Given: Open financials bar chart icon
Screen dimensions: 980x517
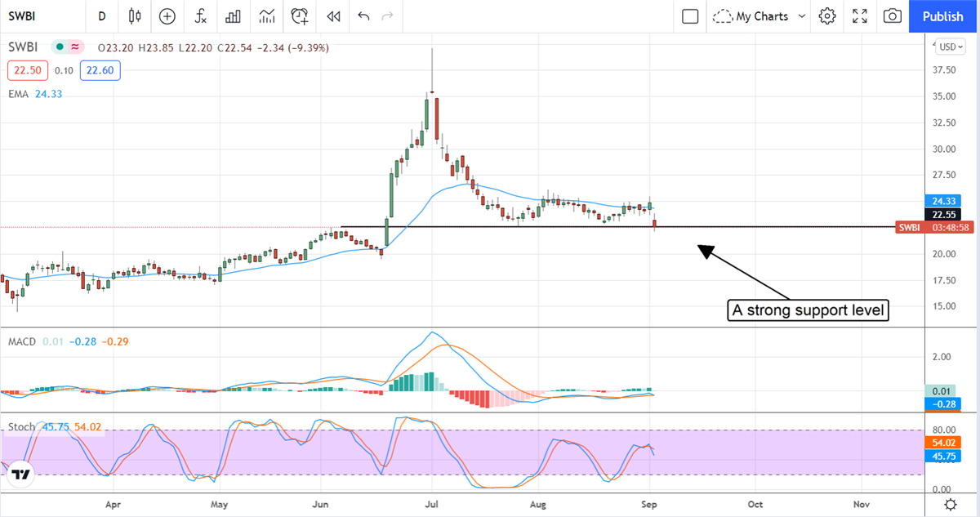Looking at the screenshot, I should click(x=233, y=16).
